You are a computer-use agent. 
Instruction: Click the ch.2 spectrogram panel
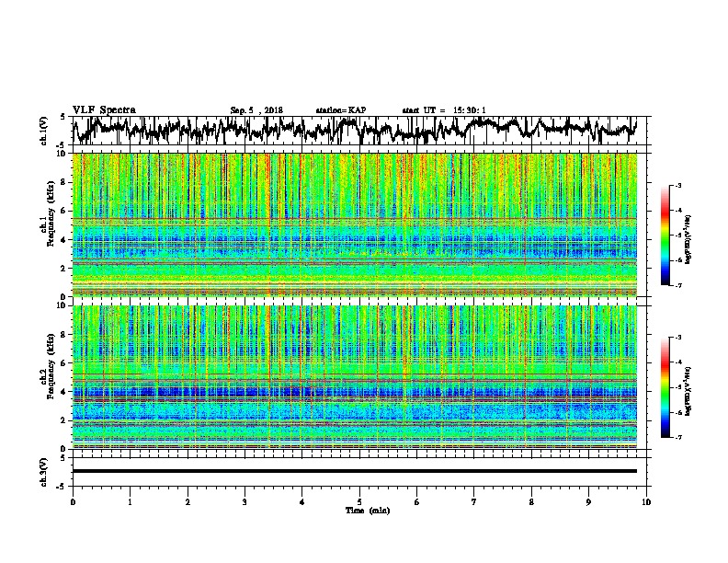point(355,377)
